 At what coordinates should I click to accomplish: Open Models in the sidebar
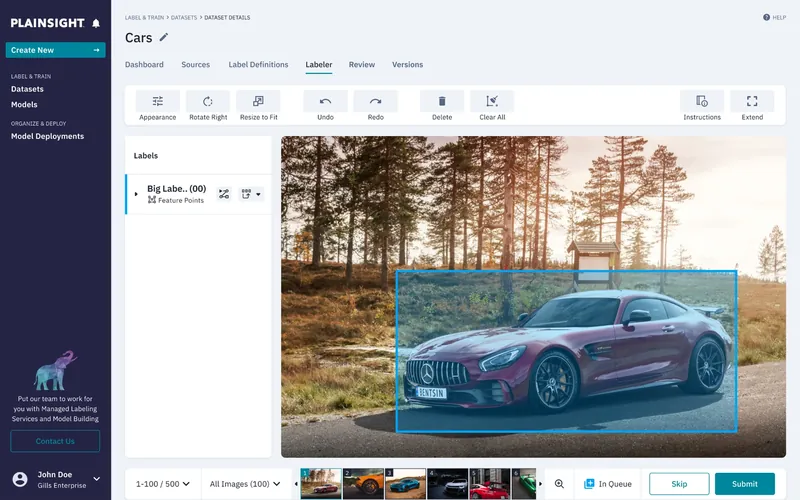tap(24, 105)
